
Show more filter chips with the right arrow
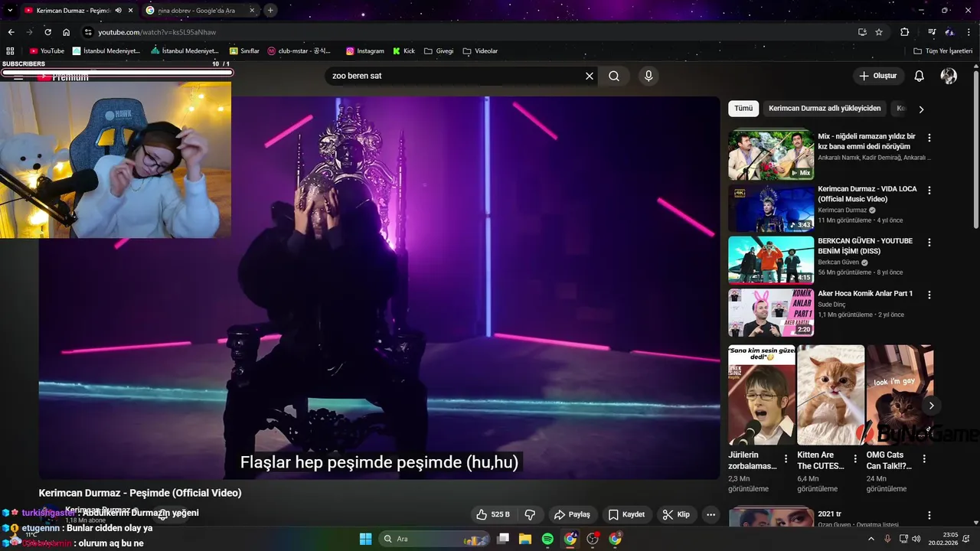tap(921, 109)
